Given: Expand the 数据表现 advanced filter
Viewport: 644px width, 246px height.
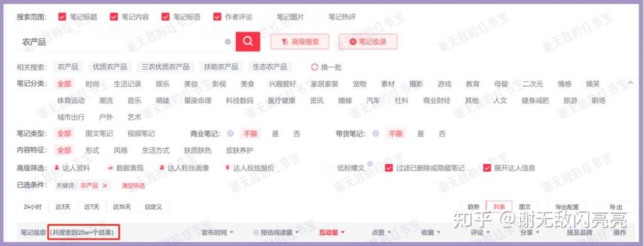Looking at the screenshot, I should pos(126,168).
